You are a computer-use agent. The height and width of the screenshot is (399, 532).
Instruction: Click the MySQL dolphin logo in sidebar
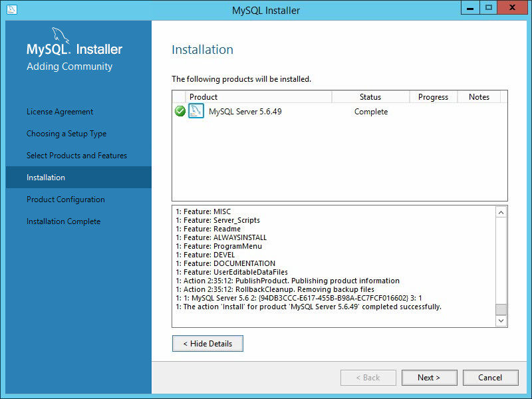tap(60, 35)
